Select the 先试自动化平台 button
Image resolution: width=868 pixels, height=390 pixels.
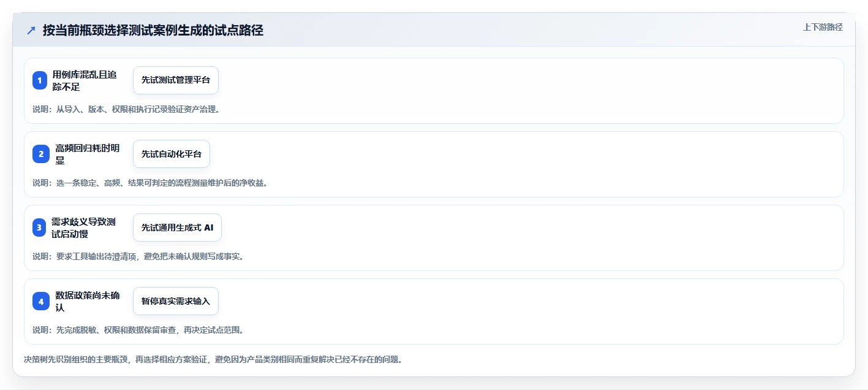point(172,154)
